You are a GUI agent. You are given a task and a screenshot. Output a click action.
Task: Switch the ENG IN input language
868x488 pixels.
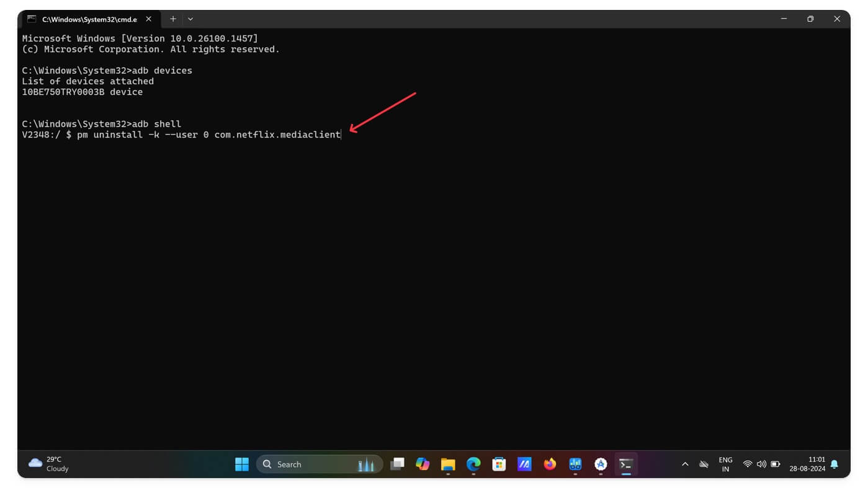tap(725, 464)
